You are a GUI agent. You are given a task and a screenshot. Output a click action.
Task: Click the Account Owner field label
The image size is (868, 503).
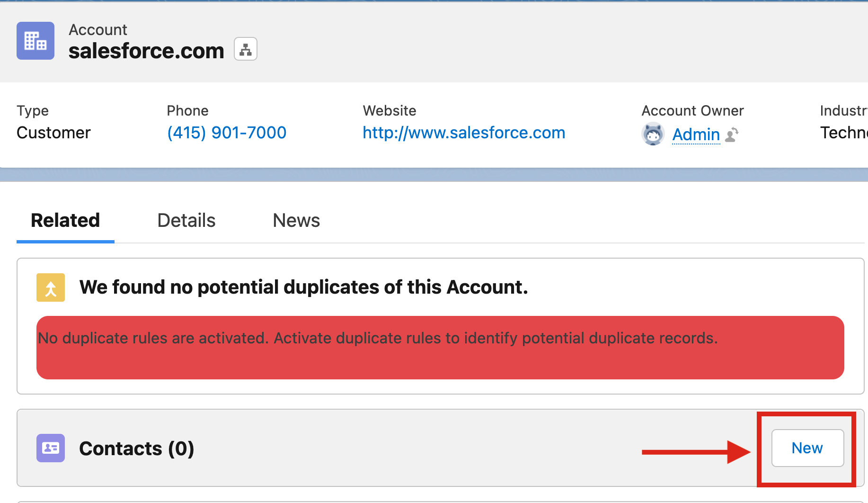pos(692,110)
